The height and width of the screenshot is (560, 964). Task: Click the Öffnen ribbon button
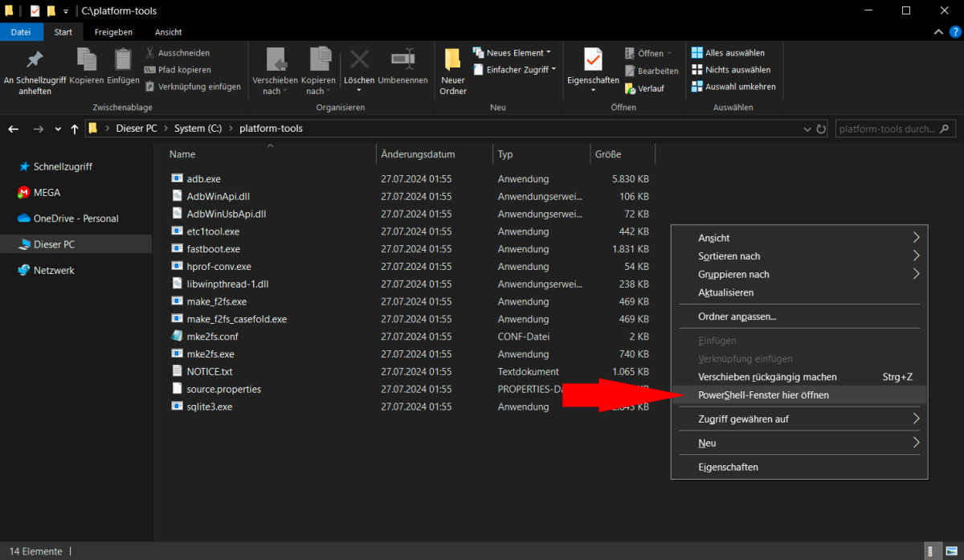click(x=649, y=53)
